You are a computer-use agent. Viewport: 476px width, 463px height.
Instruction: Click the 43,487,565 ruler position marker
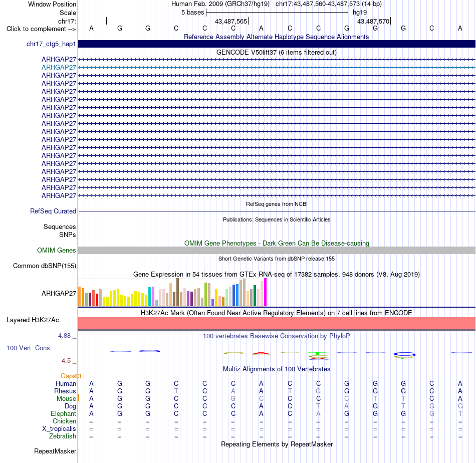231,21
